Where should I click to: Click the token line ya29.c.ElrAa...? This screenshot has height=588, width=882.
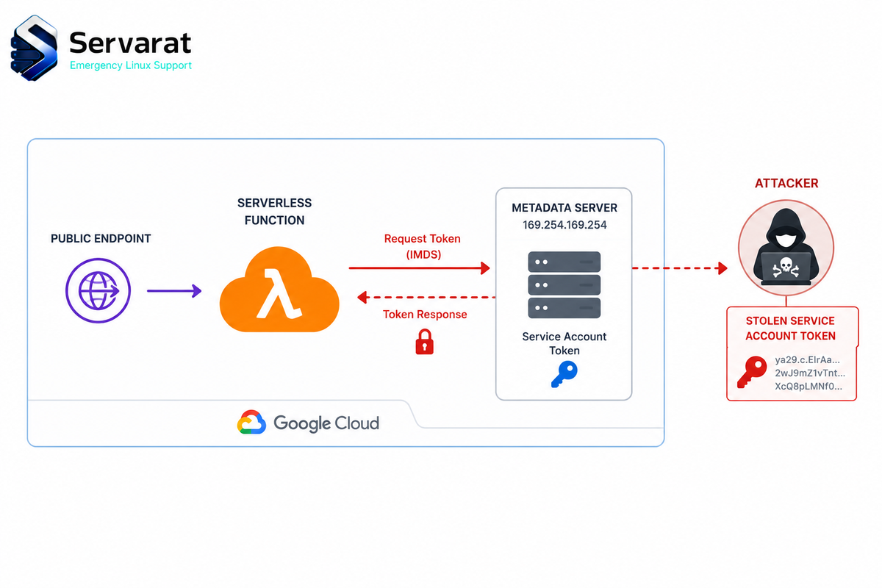point(806,360)
